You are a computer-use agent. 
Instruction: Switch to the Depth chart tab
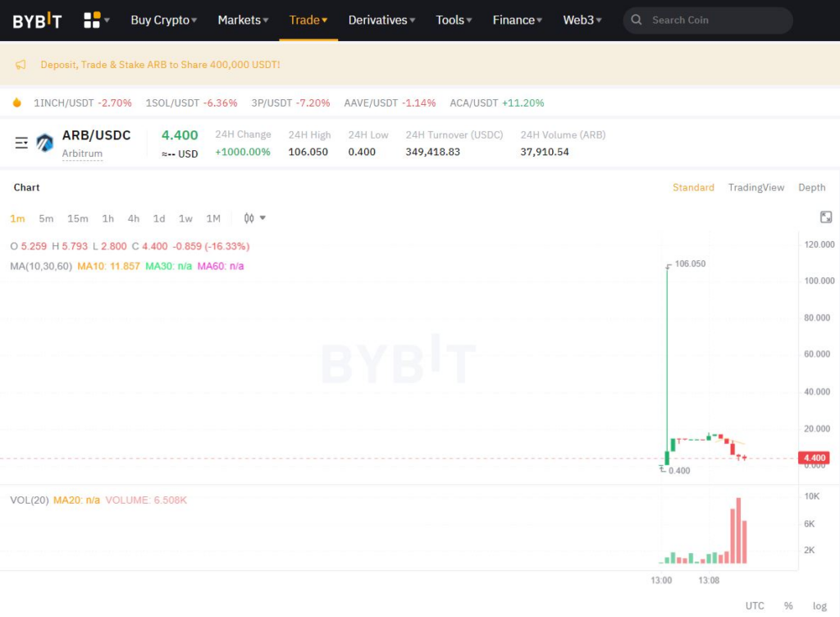tap(811, 188)
